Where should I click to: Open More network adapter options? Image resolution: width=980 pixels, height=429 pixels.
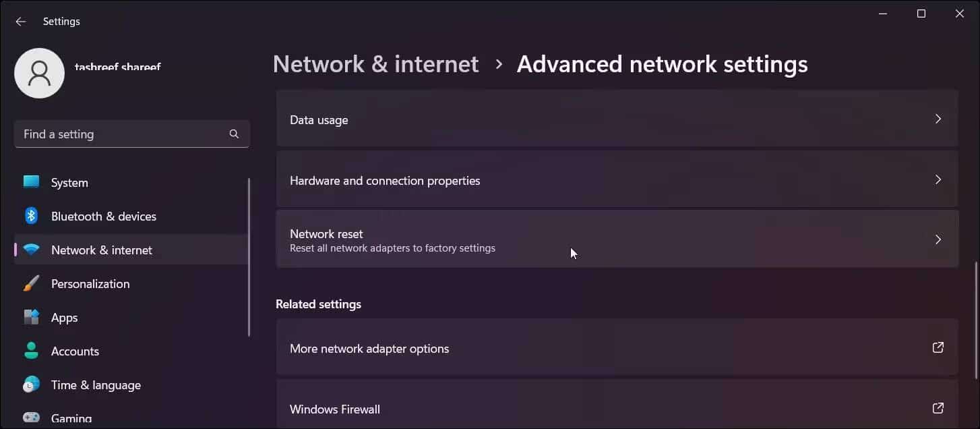(617, 348)
